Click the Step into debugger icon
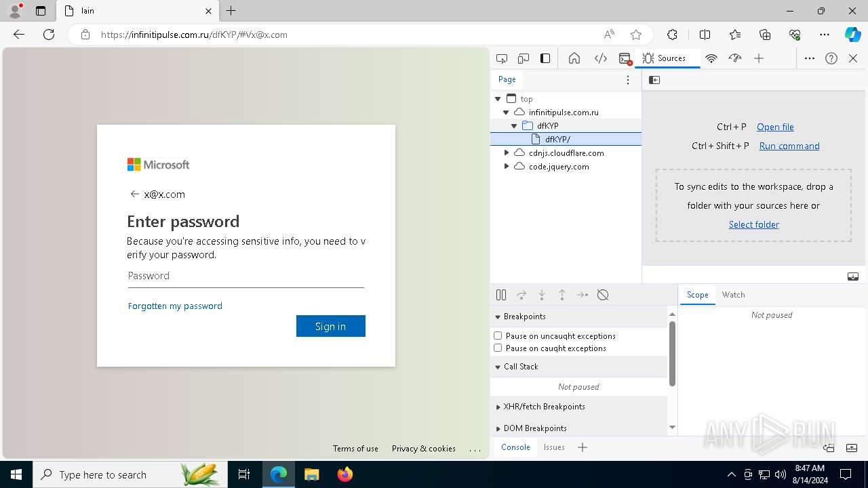 (542, 295)
